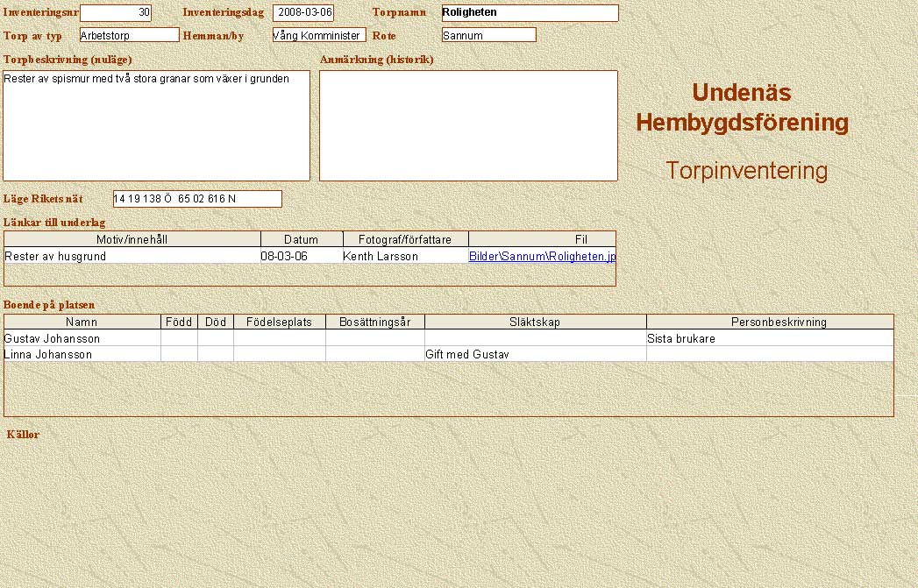The height and width of the screenshot is (588, 918).
Task: Open the Bilder\Sannum\Roligheten file link
Action: (542, 257)
